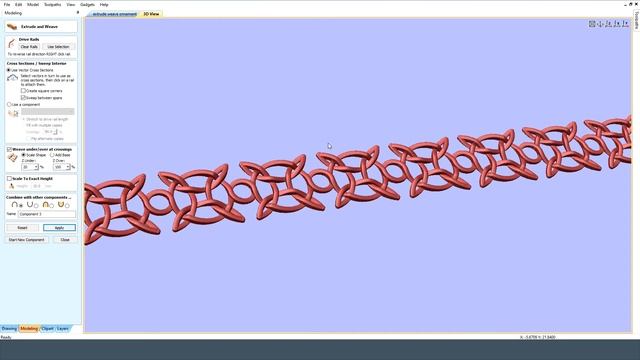The image size is (640, 360).
Task: Click the Subtract combine mode icon
Action: click(29, 204)
